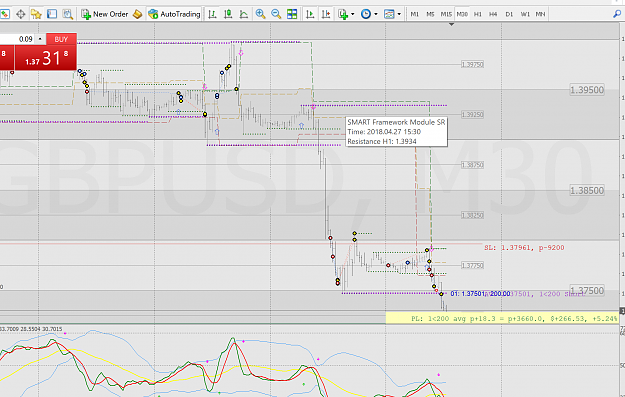This screenshot has width=625, height=397.
Task: Expand the Indicators dropdown arrow
Action: [x=352, y=14]
